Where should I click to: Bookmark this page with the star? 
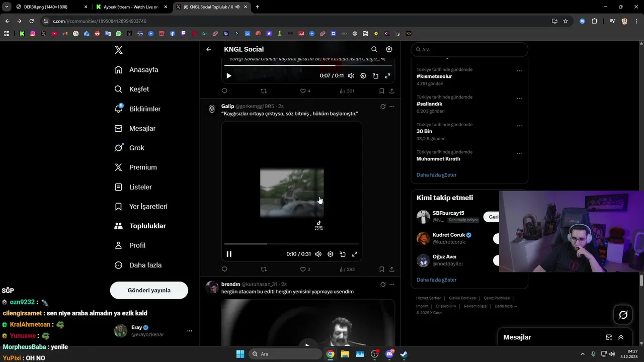click(566, 21)
